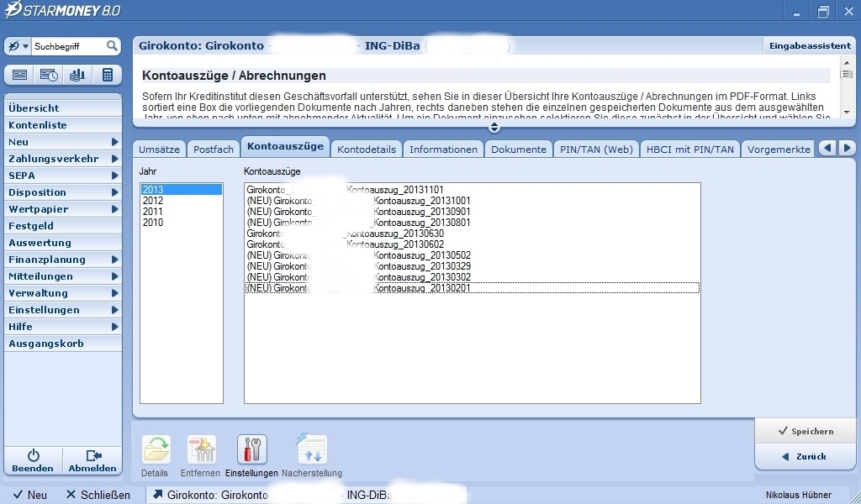
Task: Click the description scrollbar down arrow
Action: 847,112
